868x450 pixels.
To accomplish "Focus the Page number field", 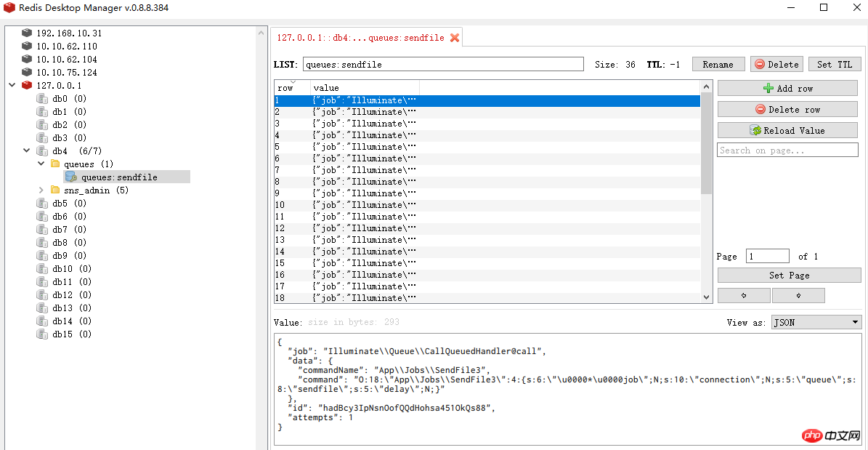I will (767, 256).
